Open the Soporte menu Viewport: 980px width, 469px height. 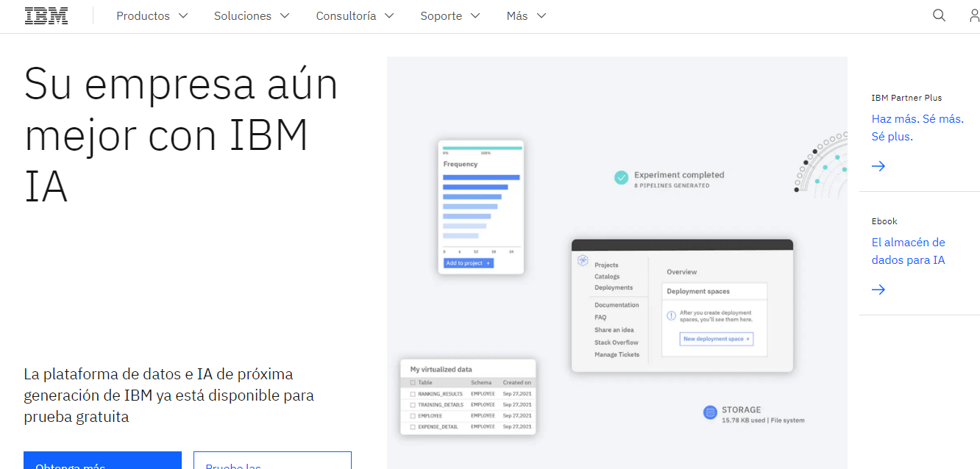pos(450,15)
